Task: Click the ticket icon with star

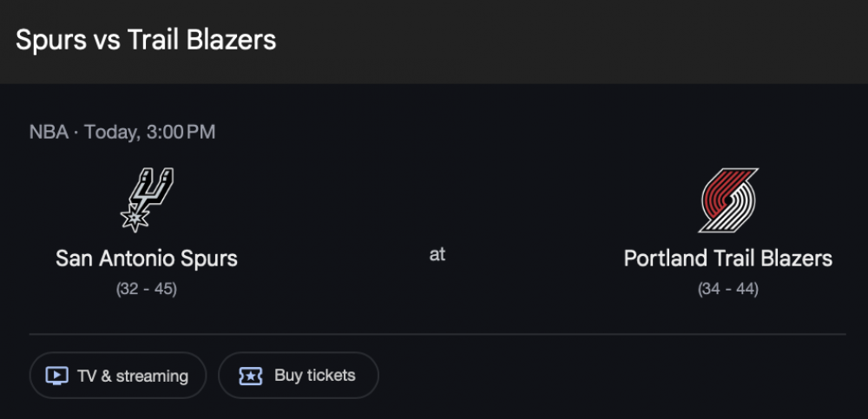Action: point(251,376)
